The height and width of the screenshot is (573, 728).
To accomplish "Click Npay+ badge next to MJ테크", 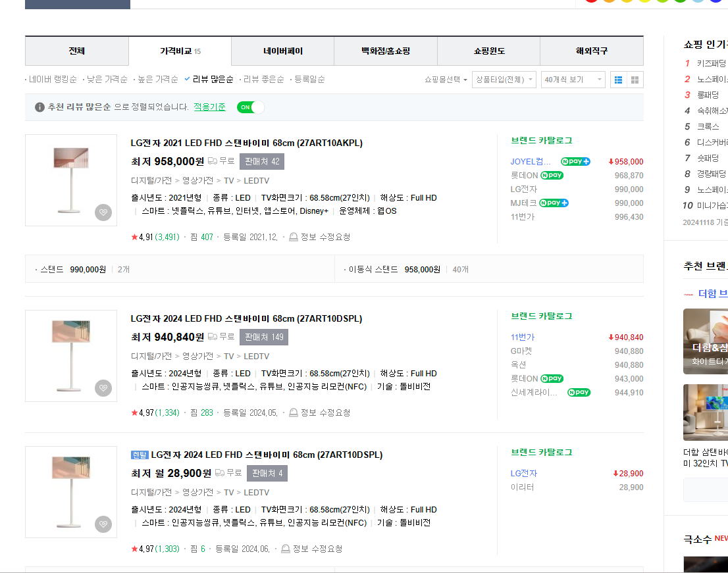I will [x=554, y=203].
